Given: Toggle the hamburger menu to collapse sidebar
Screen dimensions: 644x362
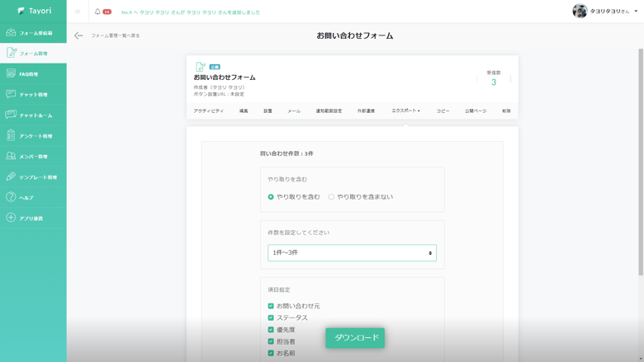Looking at the screenshot, I should 78,12.
